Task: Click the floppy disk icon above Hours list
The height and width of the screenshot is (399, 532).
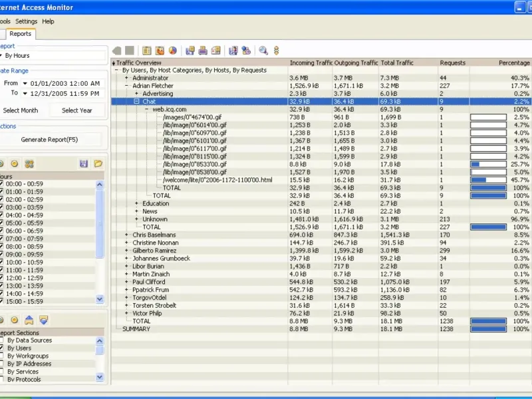Action: (x=84, y=164)
